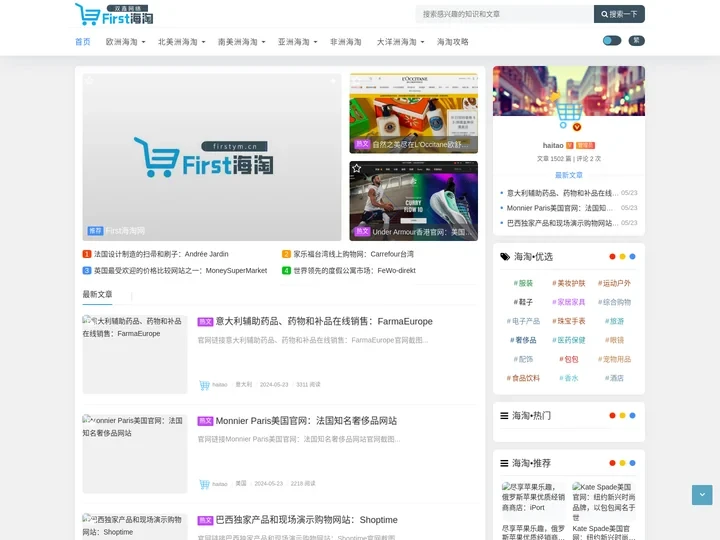Viewport: 720px width, 540px height.
Task: Open sidebar link 巴西独家产品 dated 05/23
Action: pyautogui.click(x=562, y=223)
